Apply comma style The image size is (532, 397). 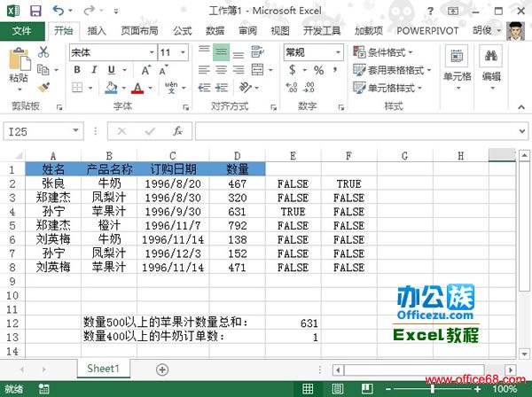pyautogui.click(x=335, y=70)
